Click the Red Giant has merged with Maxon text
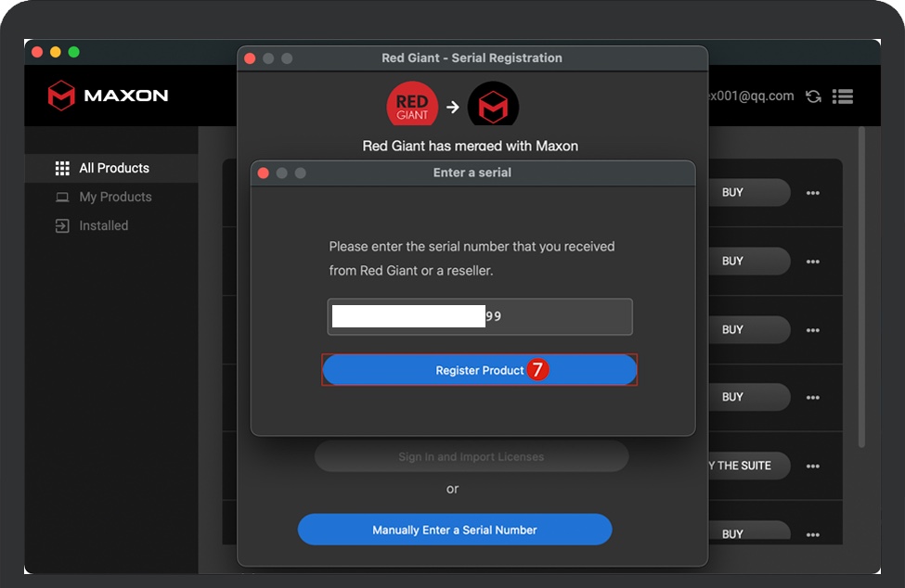Screen dimensions: 905x588 (x=471, y=146)
